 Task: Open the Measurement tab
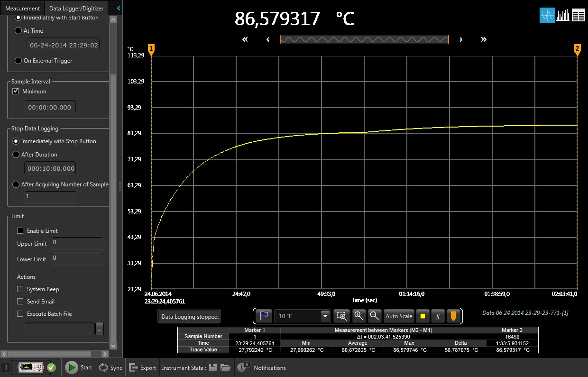22,8
